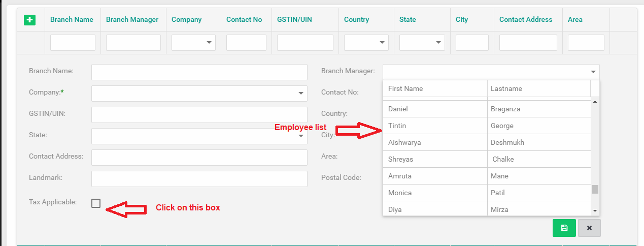Sort by the Contact No column header
644x246 pixels.
point(244,20)
